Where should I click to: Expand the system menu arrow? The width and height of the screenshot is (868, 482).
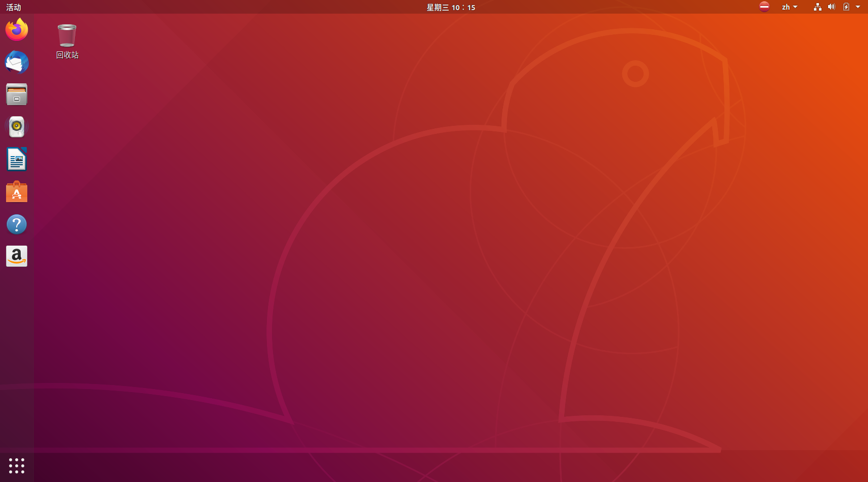click(x=858, y=7)
